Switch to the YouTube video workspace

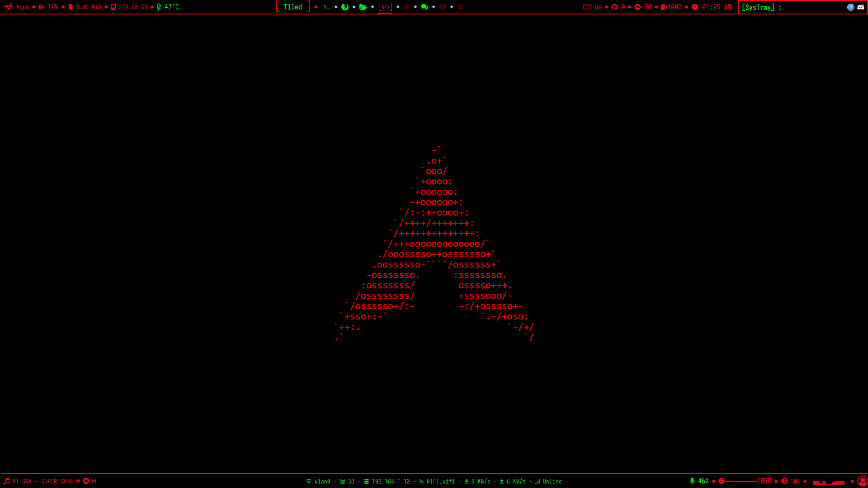pos(443,7)
